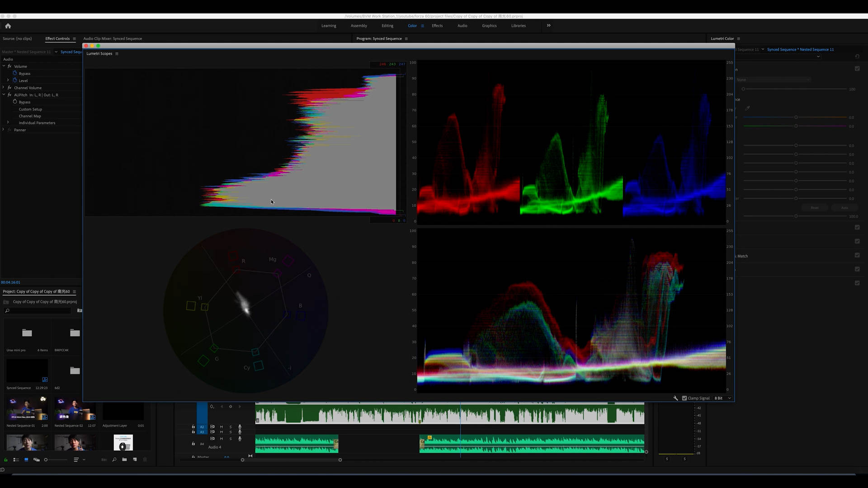
Task: Open the Lumetri Scopes wrench settings
Action: (x=675, y=398)
